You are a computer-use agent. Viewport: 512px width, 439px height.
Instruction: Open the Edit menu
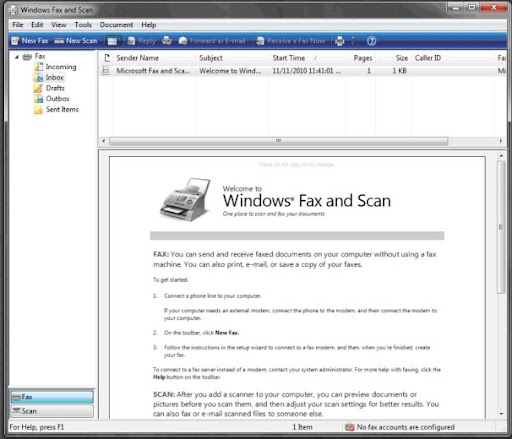click(37, 25)
